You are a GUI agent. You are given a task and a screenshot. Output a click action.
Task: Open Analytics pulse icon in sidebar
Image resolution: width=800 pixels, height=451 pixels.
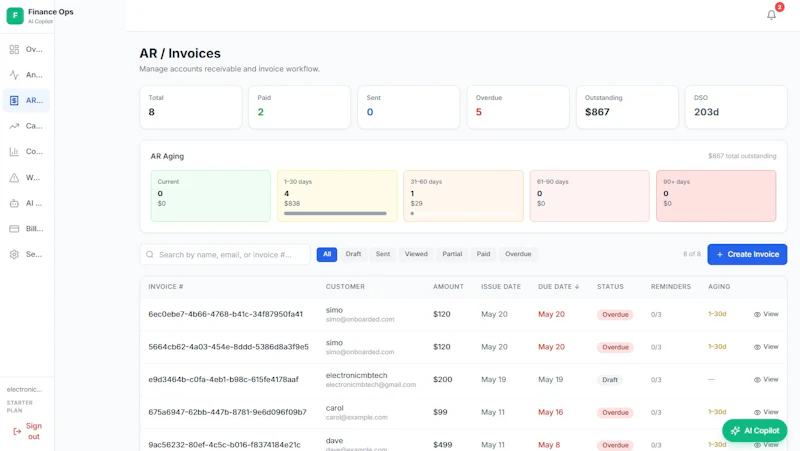tap(14, 75)
